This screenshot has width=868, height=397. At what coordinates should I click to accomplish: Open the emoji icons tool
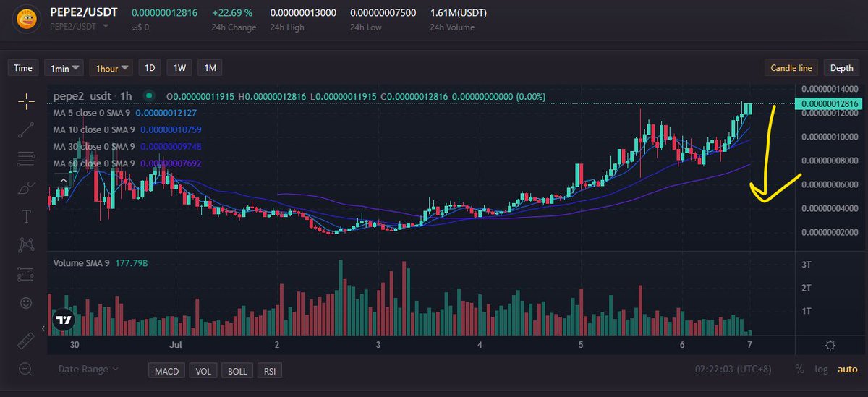(x=26, y=303)
